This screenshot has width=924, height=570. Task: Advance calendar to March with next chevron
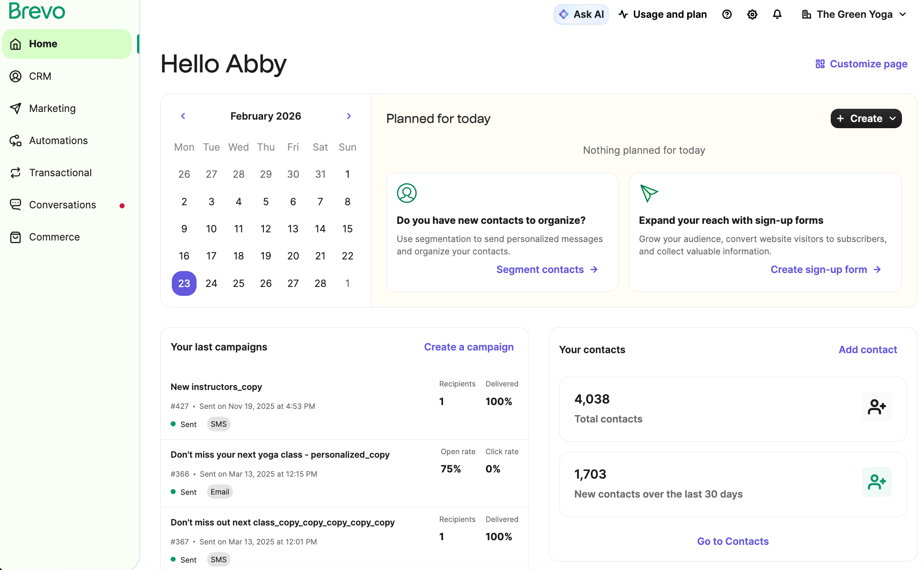[349, 116]
